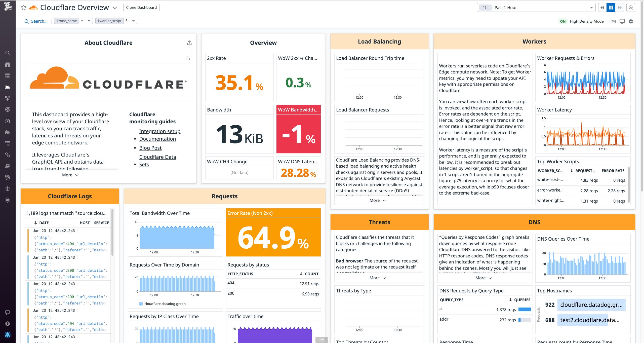This screenshot has height=343, width=644.
Task: Star the Cloudflare Overview dashboard as favorite
Action: (x=24, y=8)
